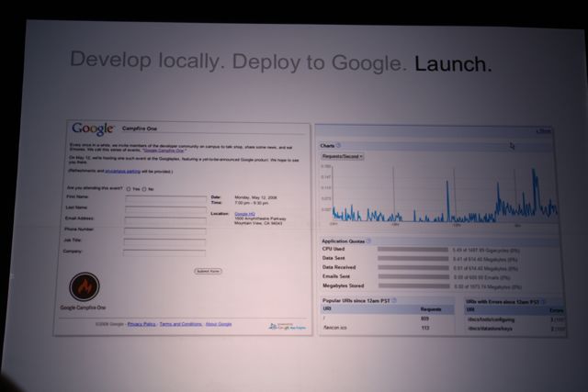
Task: Click the Google logo on the Campfire page
Action: [x=93, y=129]
